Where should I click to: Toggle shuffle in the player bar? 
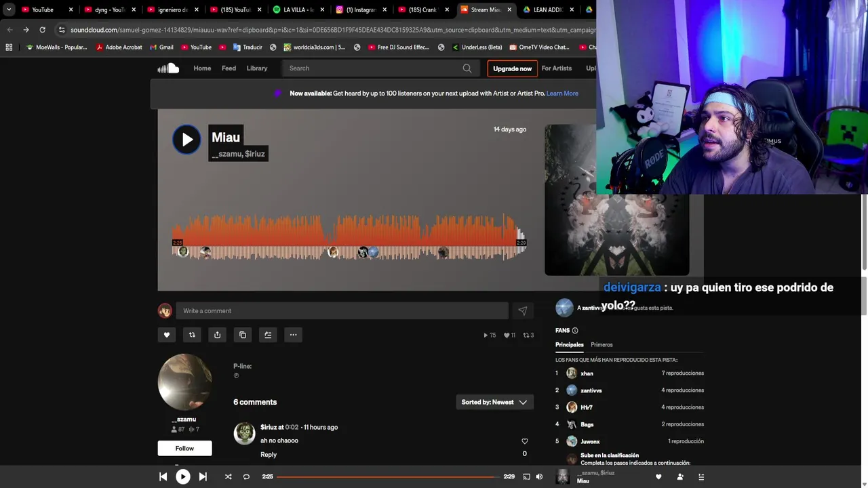click(228, 476)
